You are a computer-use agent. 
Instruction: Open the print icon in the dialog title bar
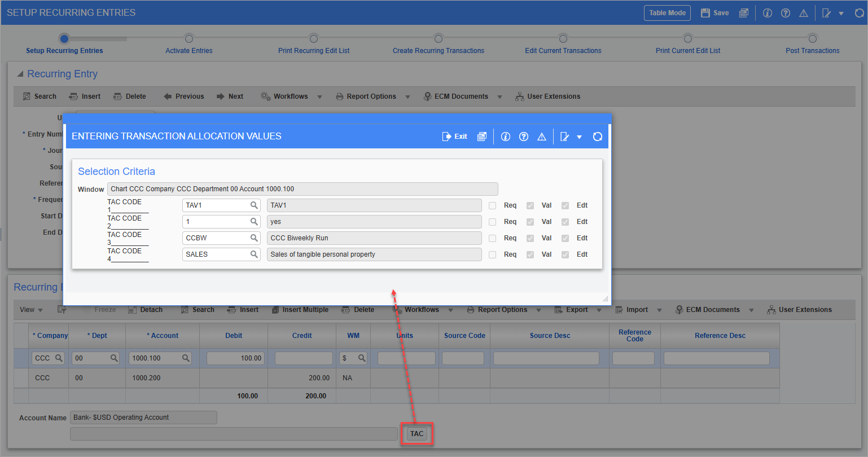pos(483,136)
